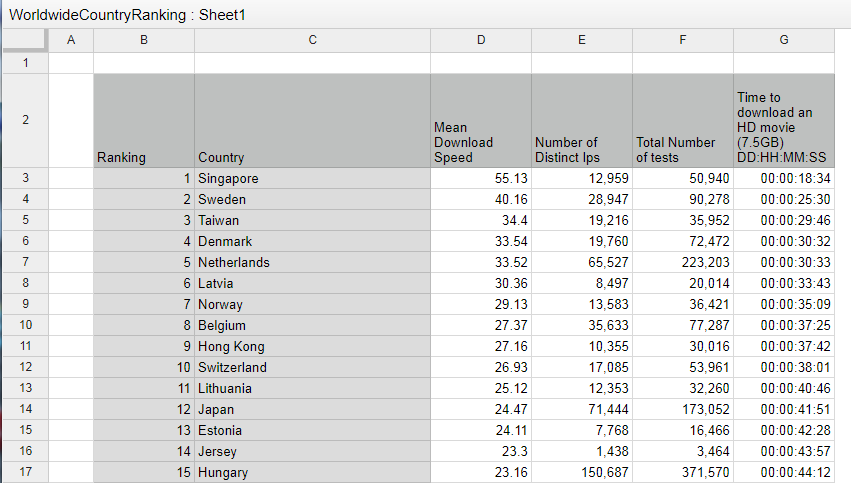Screen dimensions: 851x483
Task: Click distinct IPs value 150,687
Action: (582, 472)
